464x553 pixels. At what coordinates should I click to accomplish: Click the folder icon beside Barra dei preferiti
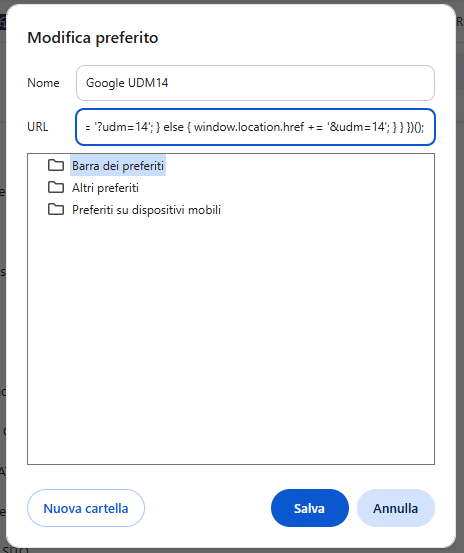(56, 165)
